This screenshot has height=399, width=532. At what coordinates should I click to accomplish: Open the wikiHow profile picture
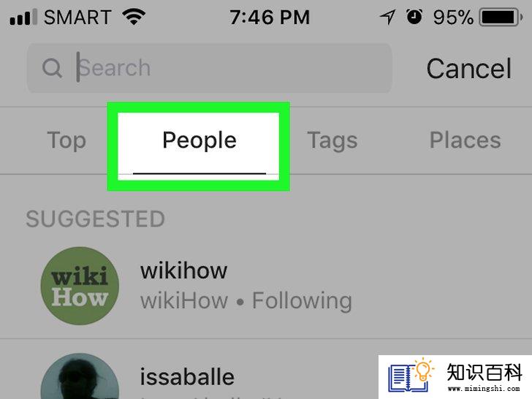point(80,286)
